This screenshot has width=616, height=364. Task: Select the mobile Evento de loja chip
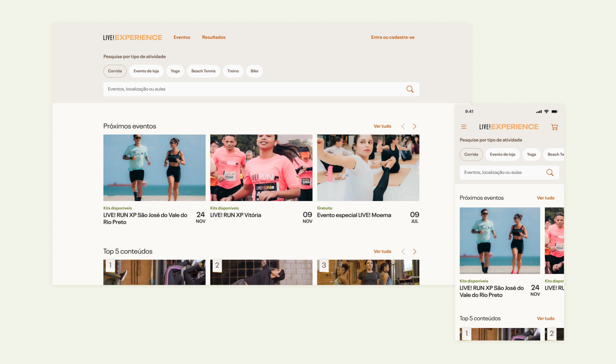[502, 155]
